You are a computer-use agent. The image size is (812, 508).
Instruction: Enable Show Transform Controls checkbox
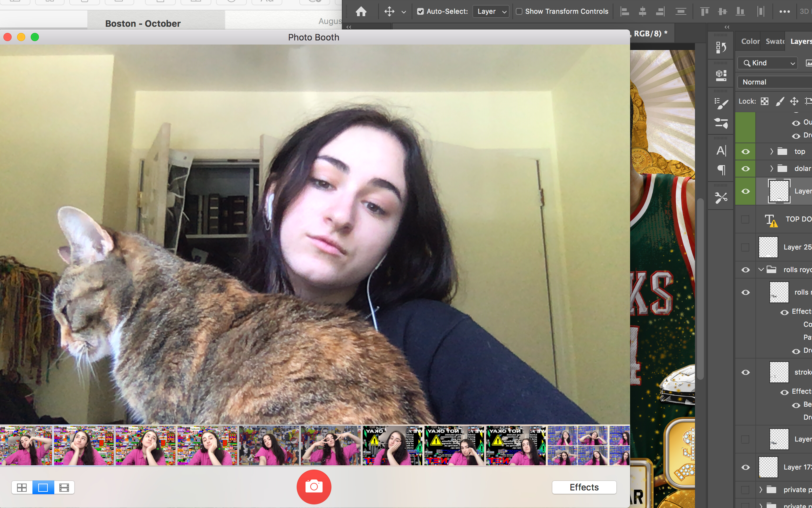point(519,11)
